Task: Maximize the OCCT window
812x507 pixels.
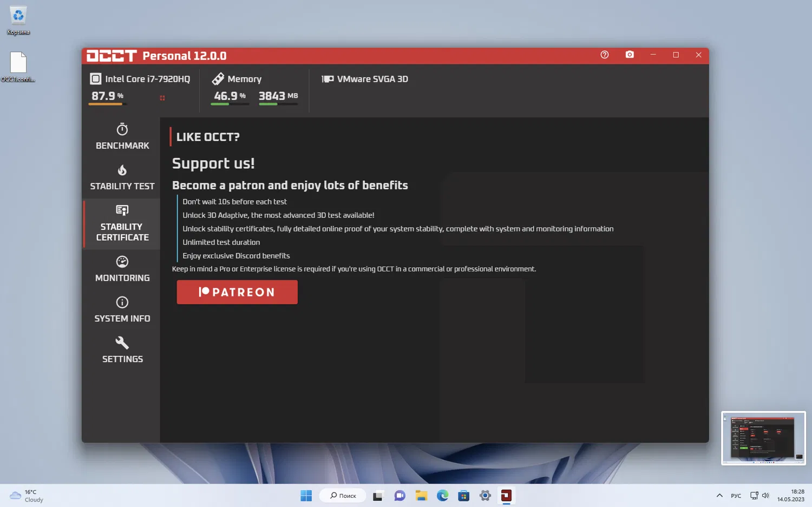Action: click(676, 55)
